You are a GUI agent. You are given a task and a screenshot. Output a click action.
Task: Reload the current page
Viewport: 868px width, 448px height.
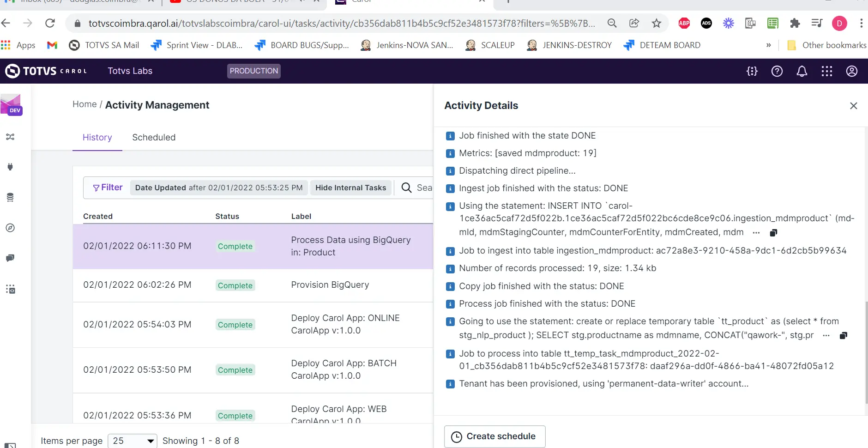[50, 23]
